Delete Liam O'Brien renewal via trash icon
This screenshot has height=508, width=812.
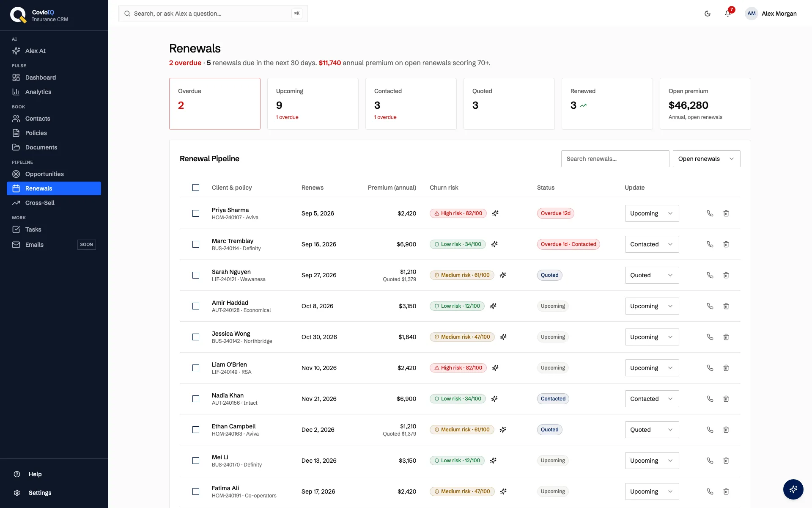(726, 368)
